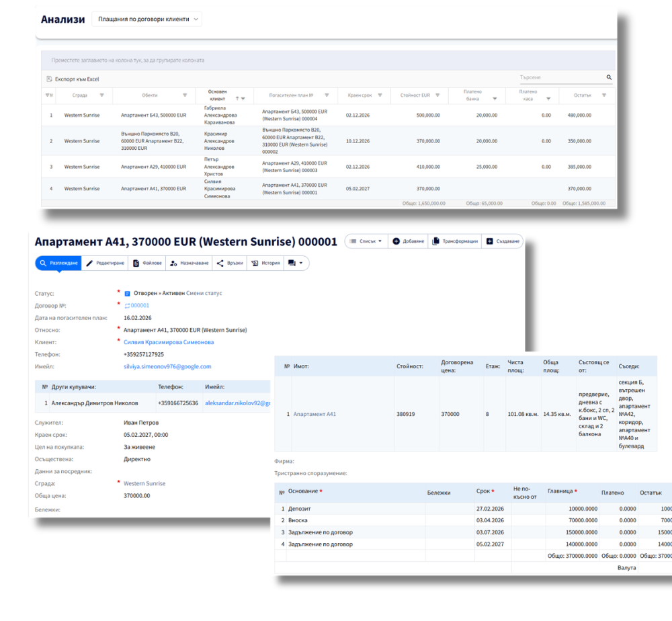
Task: Switch to the Редактиране tab
Action: coord(106,263)
